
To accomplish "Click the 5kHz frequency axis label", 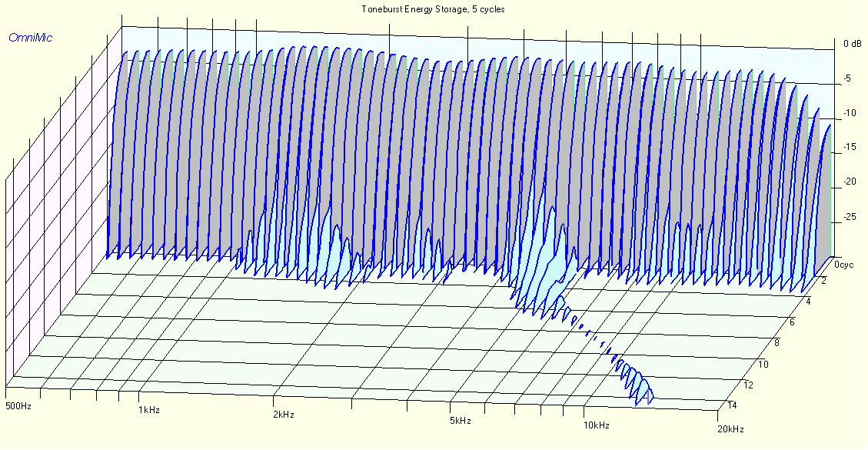I will (460, 421).
